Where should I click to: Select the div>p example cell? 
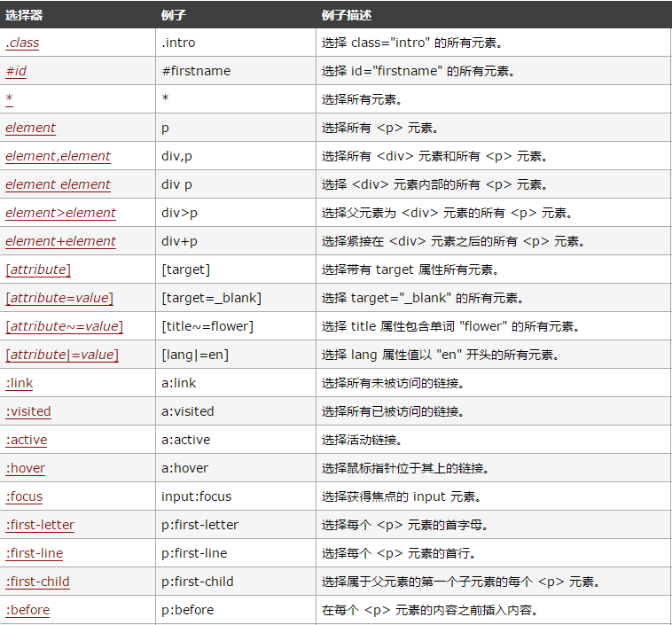(x=236, y=213)
